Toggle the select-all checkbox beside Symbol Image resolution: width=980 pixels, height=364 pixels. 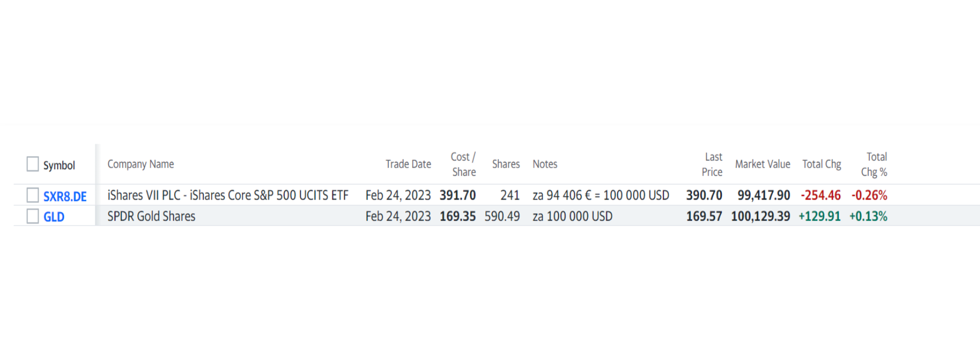click(x=33, y=164)
